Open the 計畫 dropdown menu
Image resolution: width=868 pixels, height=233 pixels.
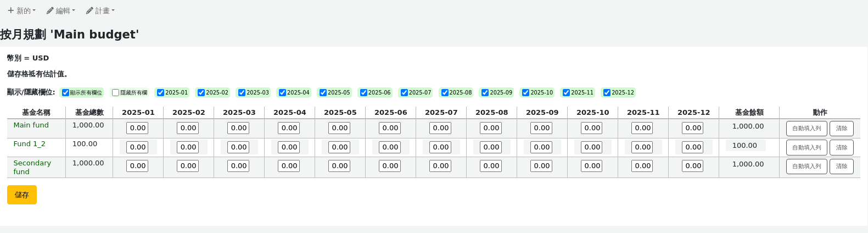pos(100,10)
